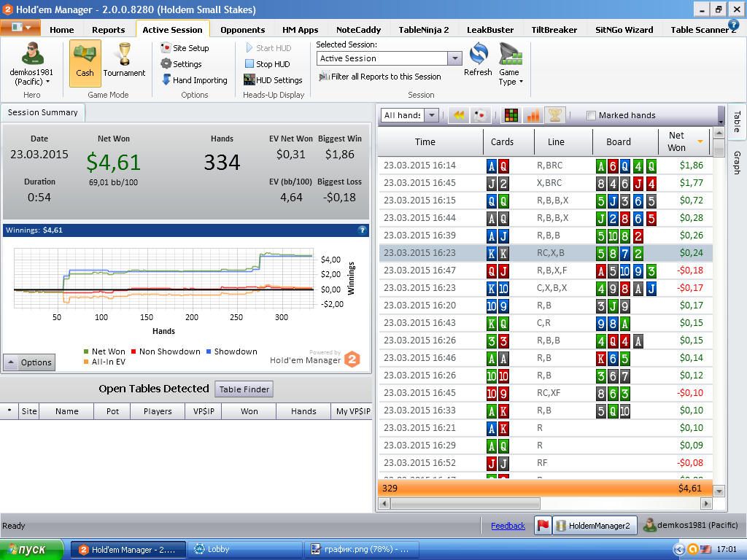Open Hand Importing
The image size is (747, 560).
(194, 80)
